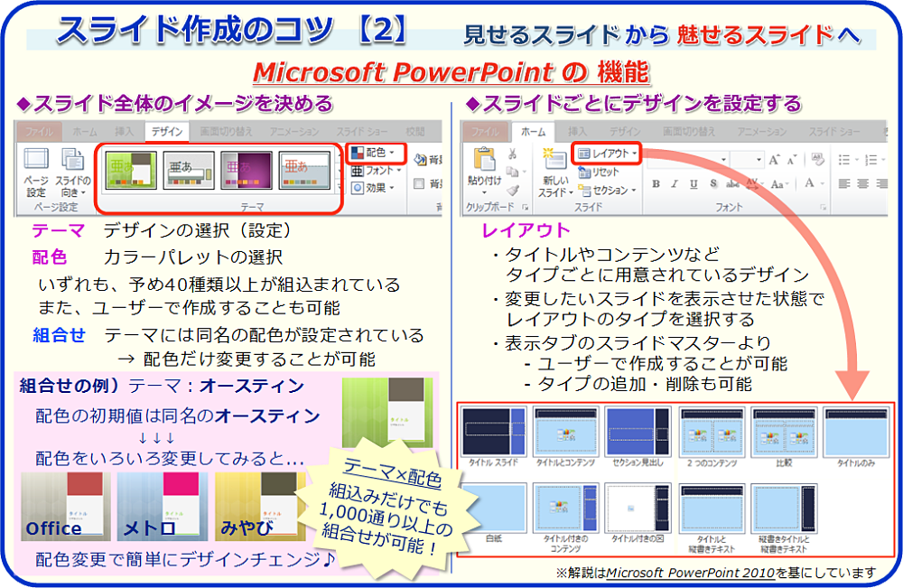
Task: Open the クリップボード group dialog launcher
Action: pos(526,207)
